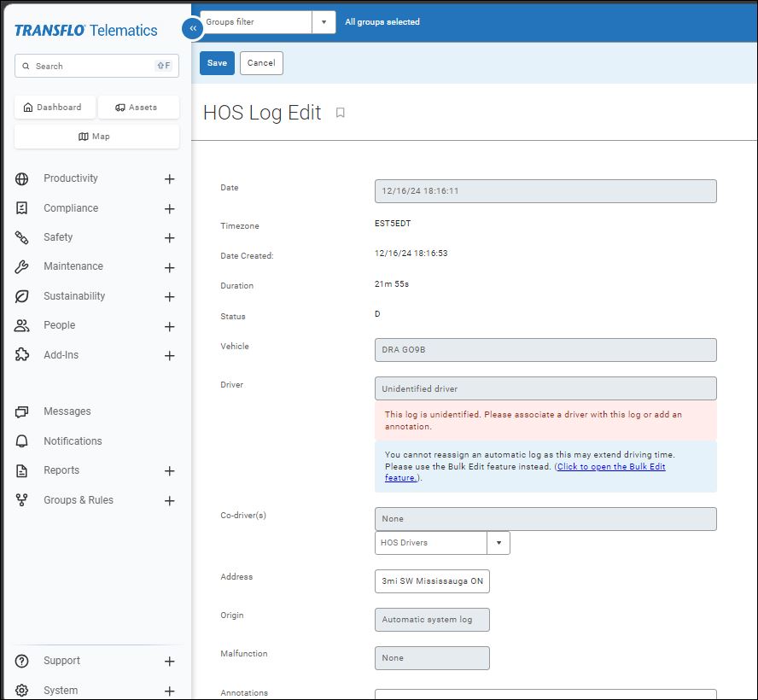The image size is (758, 700).
Task: Click the open Bulk Edit feature link
Action: point(610,468)
